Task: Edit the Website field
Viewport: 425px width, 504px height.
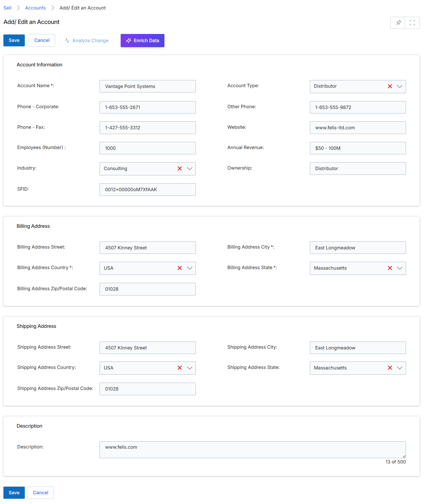Action: pyautogui.click(x=358, y=128)
